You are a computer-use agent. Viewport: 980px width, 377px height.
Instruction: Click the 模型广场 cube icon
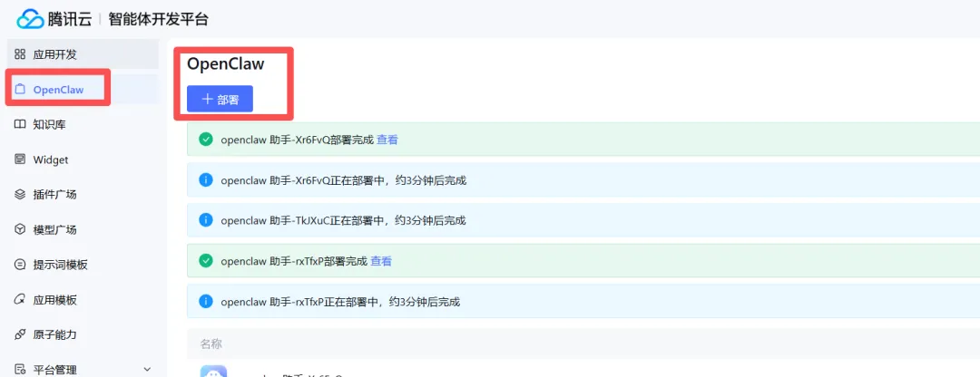click(x=20, y=229)
